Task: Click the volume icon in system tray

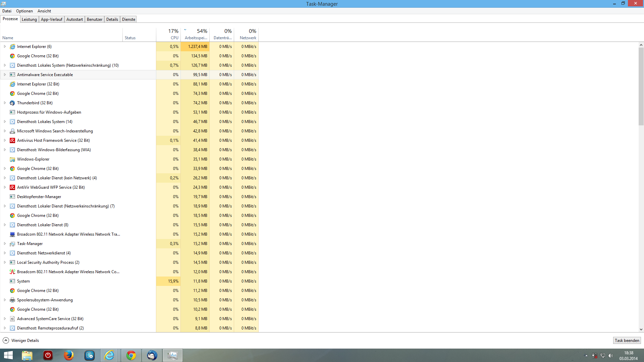Action: pyautogui.click(x=610, y=356)
